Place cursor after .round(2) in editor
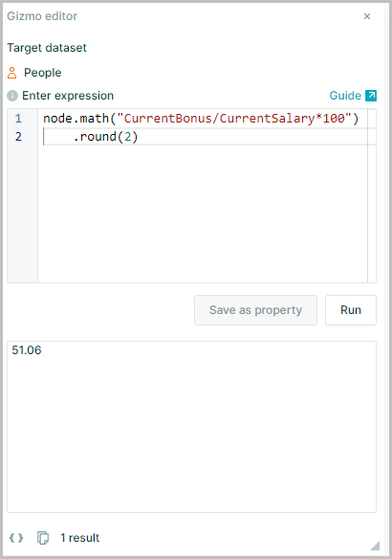 coord(139,137)
